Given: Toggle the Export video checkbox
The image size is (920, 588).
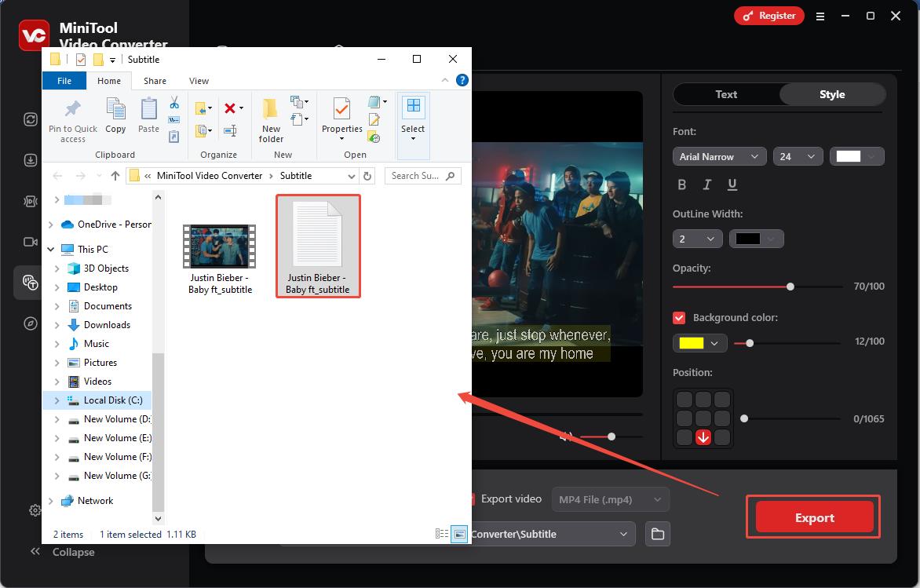Looking at the screenshot, I should tap(472, 499).
